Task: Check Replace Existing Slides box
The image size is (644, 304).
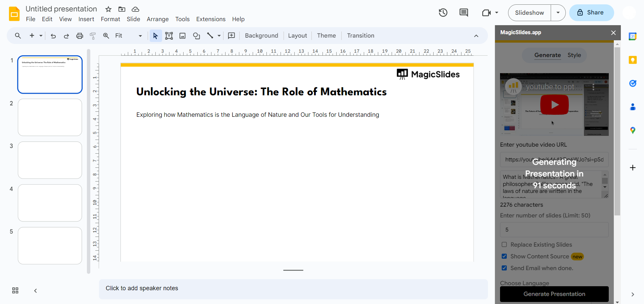Action: pos(504,245)
